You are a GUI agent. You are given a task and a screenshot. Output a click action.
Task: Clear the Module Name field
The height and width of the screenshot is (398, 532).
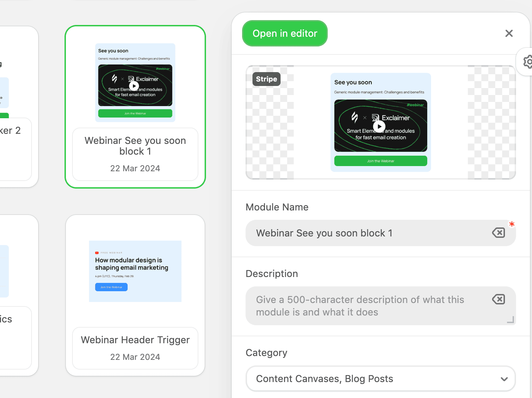coord(498,233)
